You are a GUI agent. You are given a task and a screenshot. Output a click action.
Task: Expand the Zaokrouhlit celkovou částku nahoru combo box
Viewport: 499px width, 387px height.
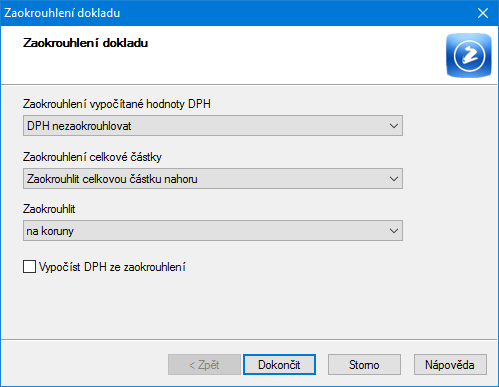(213, 179)
